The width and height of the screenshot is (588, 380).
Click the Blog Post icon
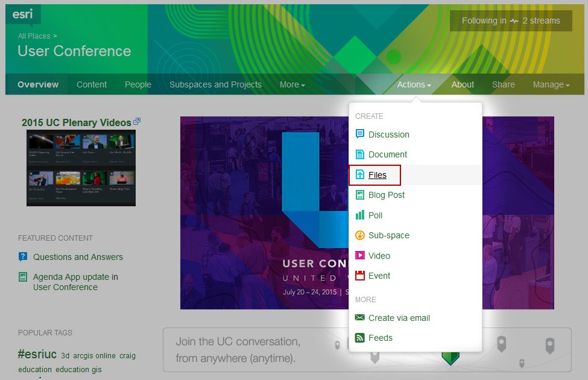pyautogui.click(x=359, y=195)
